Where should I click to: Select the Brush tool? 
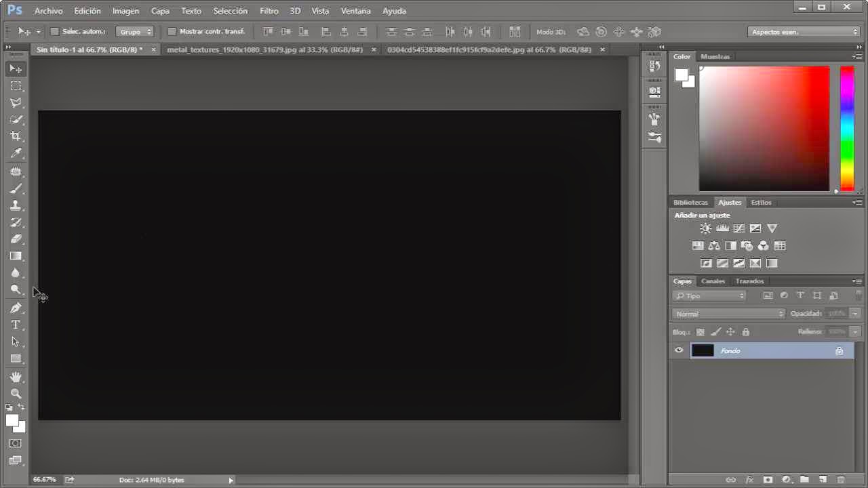click(x=16, y=189)
